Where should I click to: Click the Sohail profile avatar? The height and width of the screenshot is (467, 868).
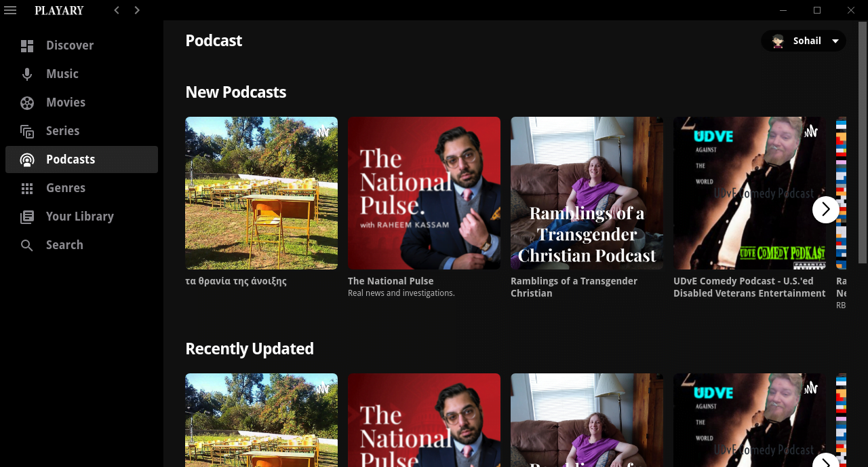779,41
